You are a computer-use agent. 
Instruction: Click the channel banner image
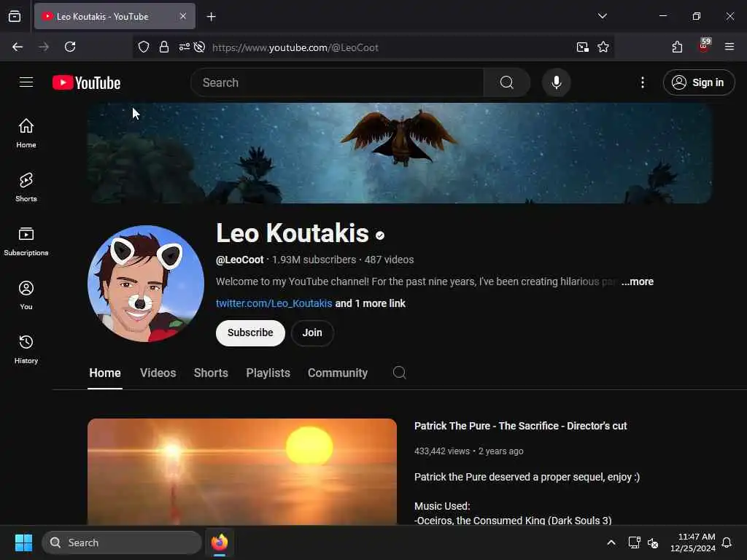coord(399,153)
